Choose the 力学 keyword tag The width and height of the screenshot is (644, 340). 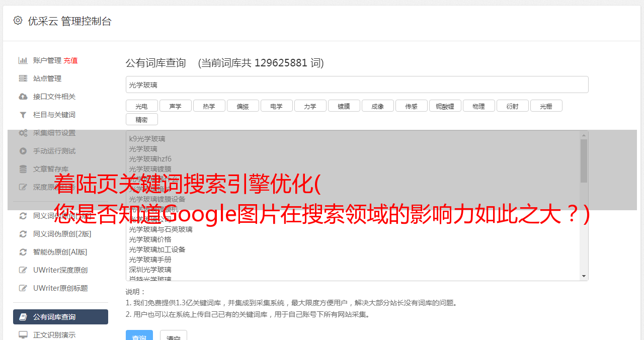click(x=310, y=106)
